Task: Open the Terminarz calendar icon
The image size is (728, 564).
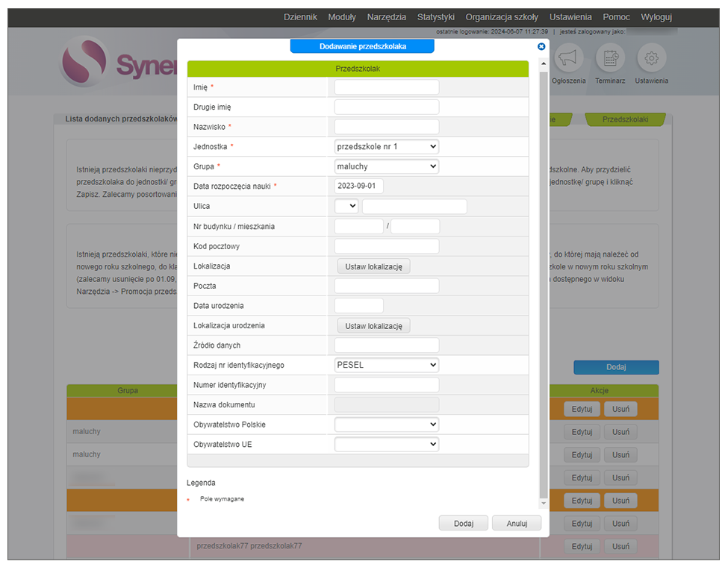Action: 610,59
